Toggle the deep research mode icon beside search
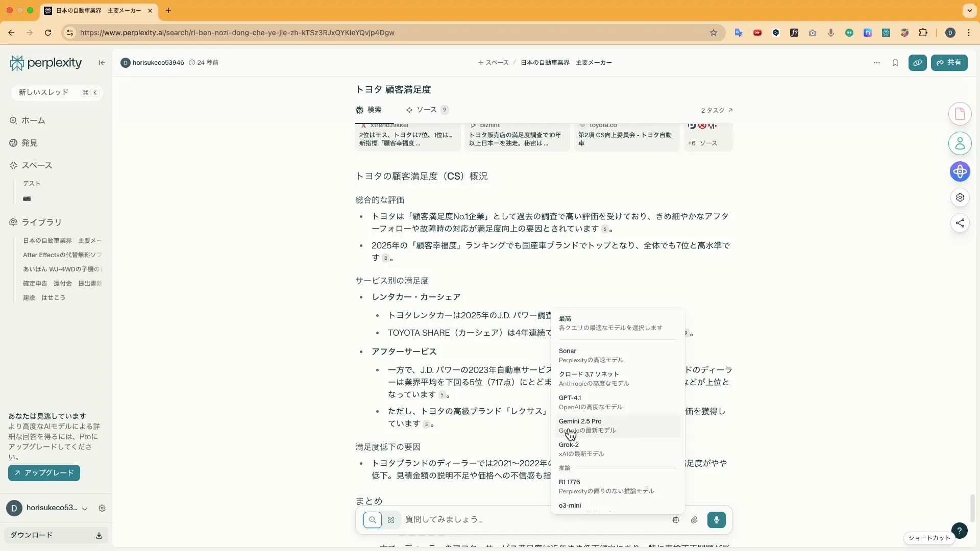Image resolution: width=980 pixels, height=551 pixels. 391,520
